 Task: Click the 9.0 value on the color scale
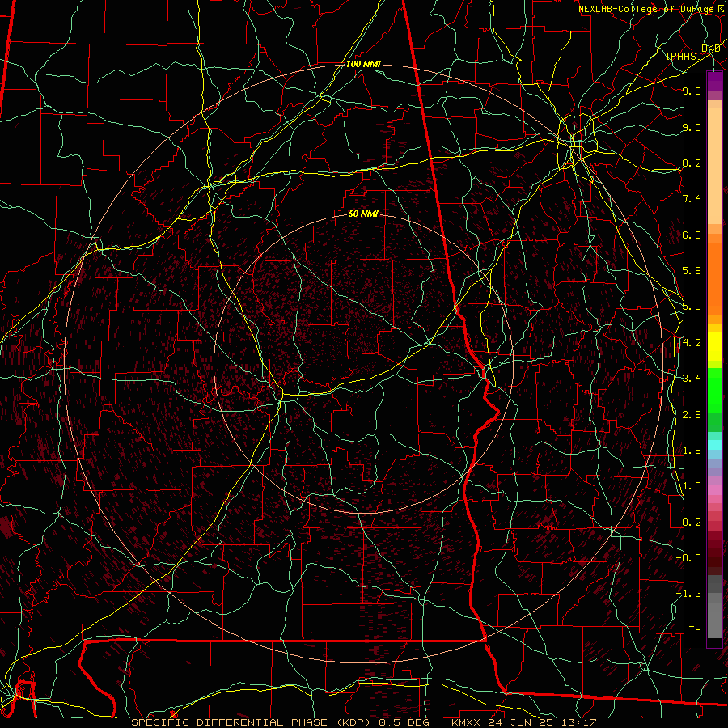[692, 127]
